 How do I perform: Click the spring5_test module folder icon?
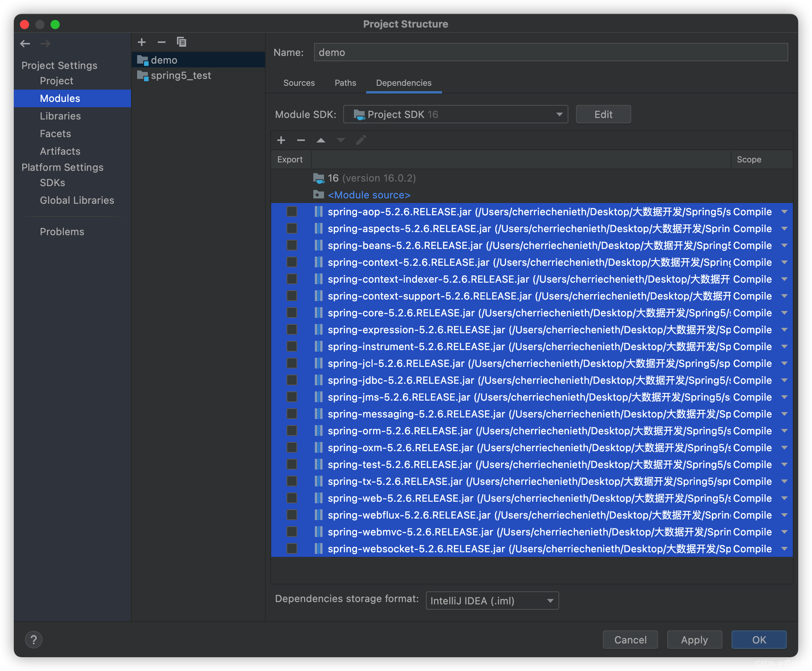(143, 76)
